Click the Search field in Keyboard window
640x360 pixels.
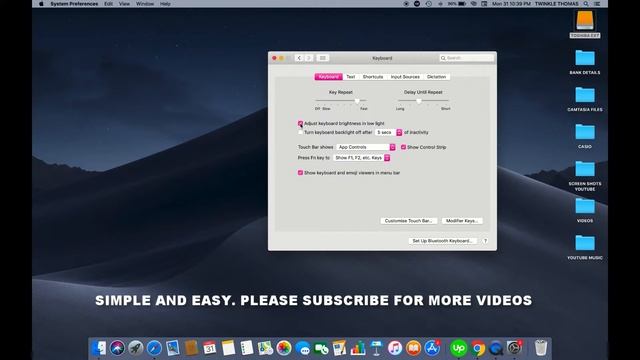pyautogui.click(x=466, y=58)
